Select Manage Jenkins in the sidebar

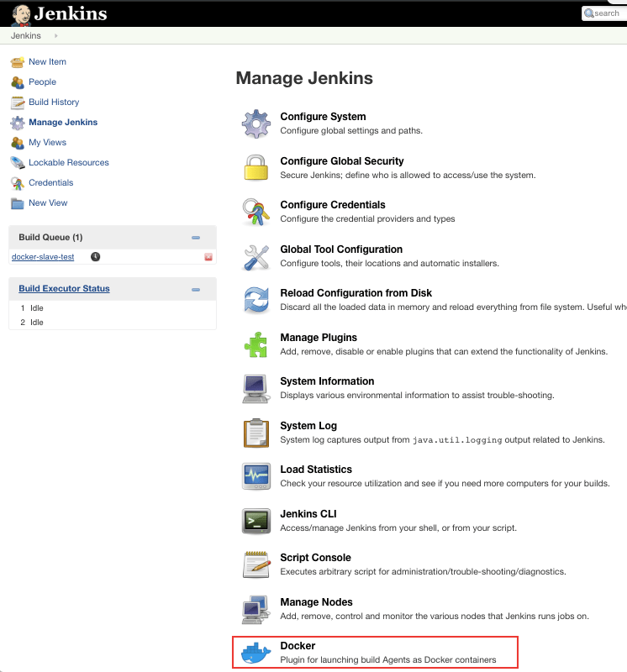point(63,122)
